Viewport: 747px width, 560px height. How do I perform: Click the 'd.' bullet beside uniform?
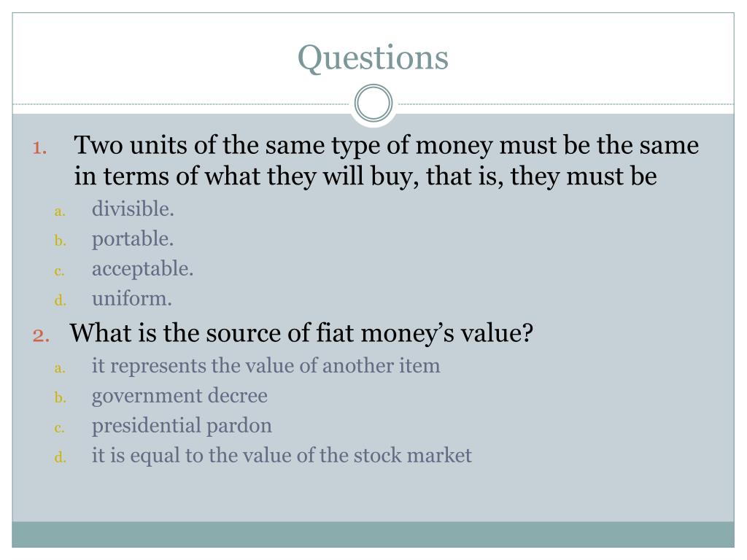(x=60, y=300)
